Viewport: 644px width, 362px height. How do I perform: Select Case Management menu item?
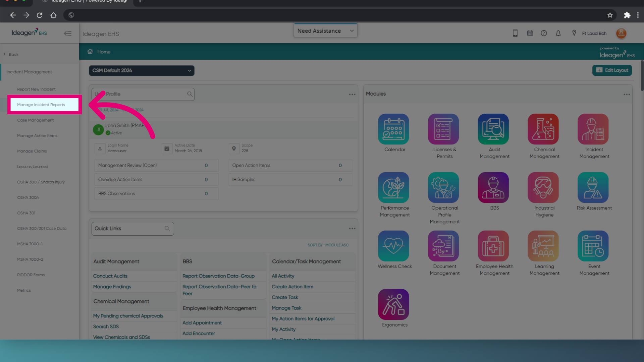(35, 120)
